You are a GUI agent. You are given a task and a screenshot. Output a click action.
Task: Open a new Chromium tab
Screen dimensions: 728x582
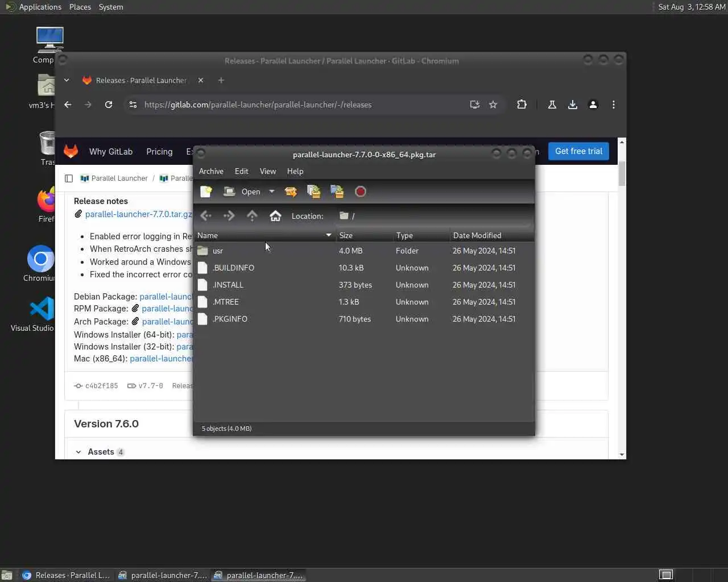(221, 80)
